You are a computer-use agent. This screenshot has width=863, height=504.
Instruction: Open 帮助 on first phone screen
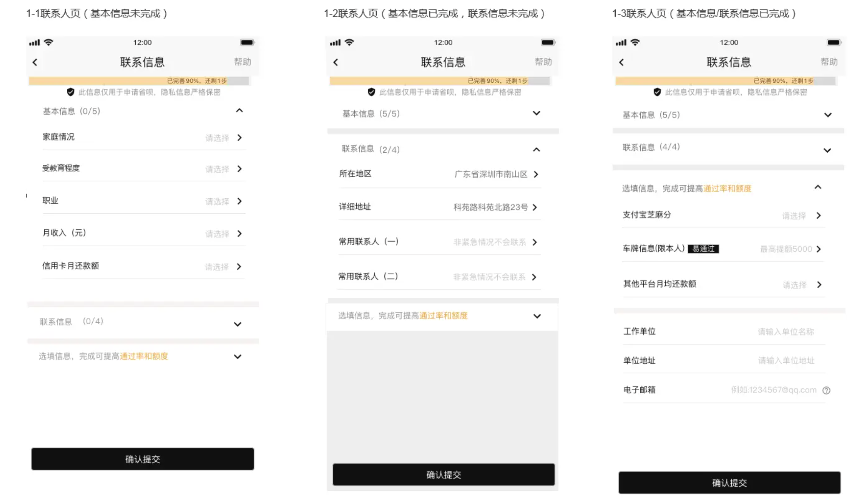click(242, 62)
